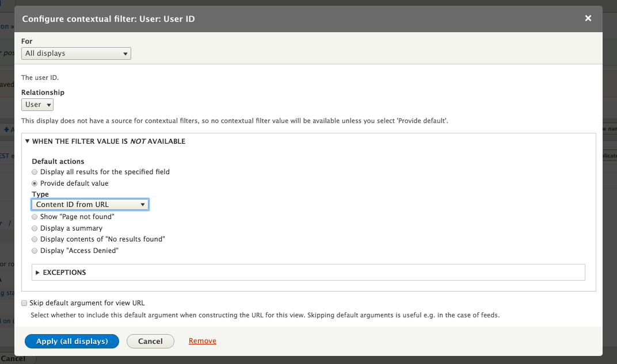617x364 pixels.
Task: Open the Relationship User dropdown
Action: pyautogui.click(x=37, y=105)
